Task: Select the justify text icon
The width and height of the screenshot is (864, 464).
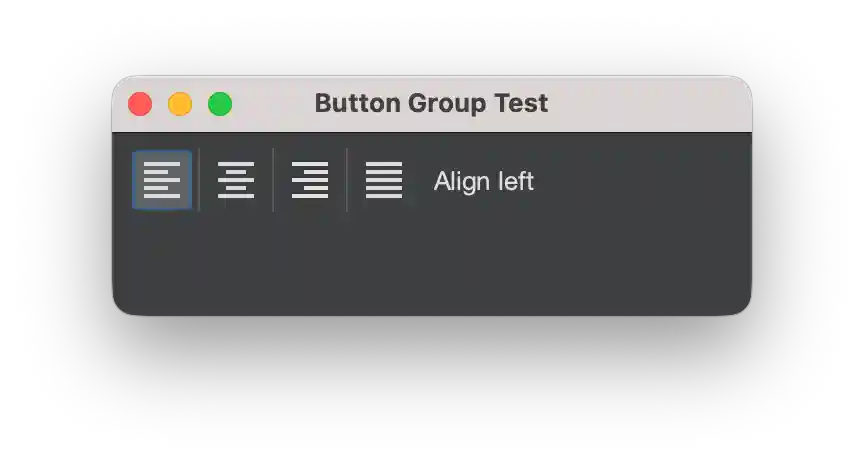Action: coord(384,180)
